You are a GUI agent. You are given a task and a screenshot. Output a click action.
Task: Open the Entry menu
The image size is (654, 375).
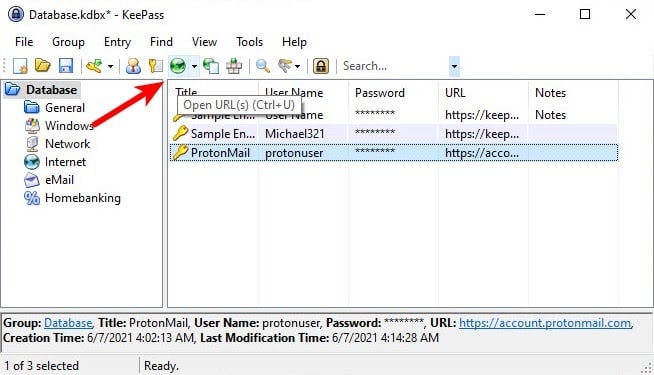[118, 42]
